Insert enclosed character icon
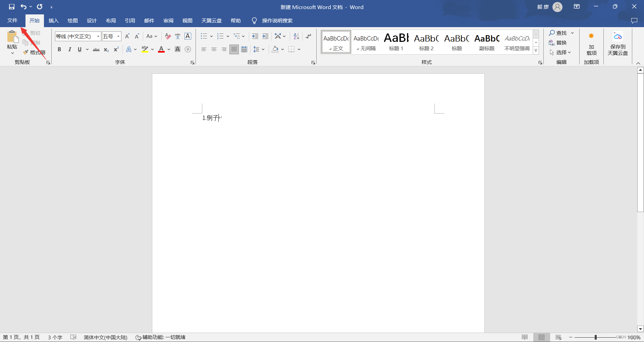644x342 pixels. pyautogui.click(x=188, y=50)
